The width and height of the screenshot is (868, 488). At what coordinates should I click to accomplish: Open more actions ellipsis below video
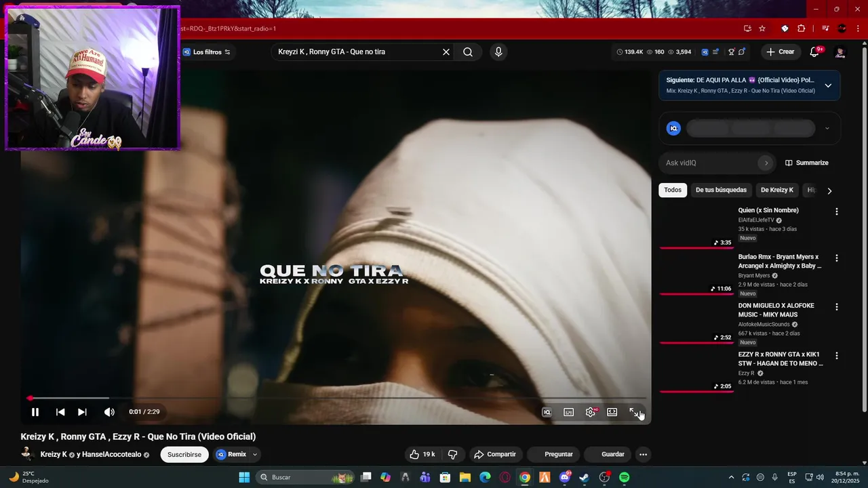pos(643,454)
